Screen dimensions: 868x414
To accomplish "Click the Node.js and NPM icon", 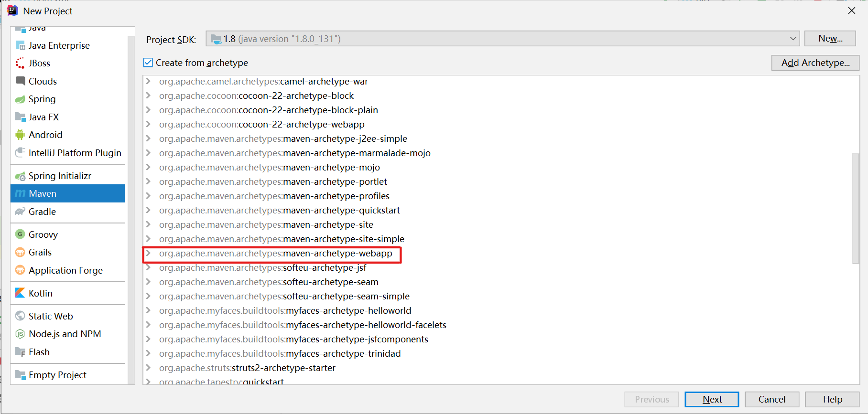I will tap(20, 334).
